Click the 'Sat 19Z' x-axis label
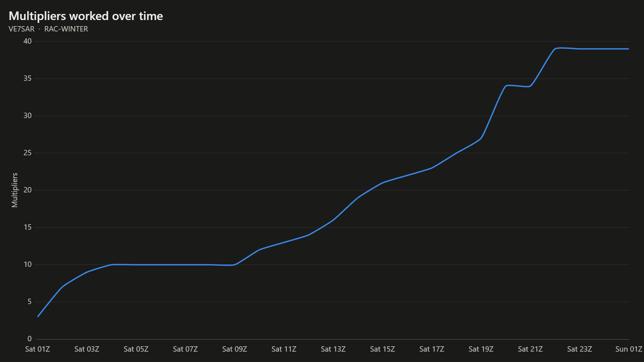The height and width of the screenshot is (362, 644). point(481,349)
